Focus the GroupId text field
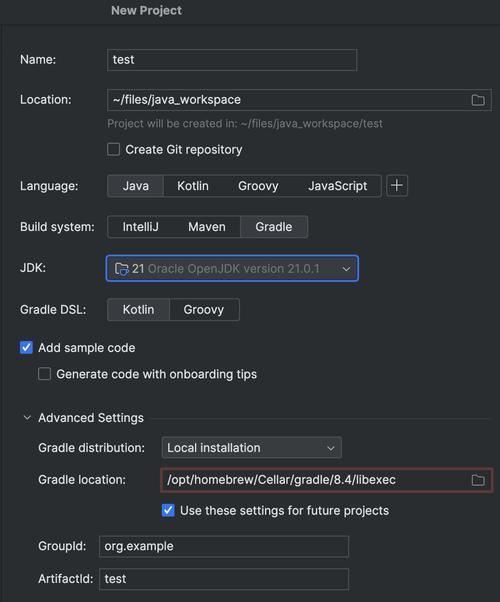The height and width of the screenshot is (602, 500). (x=224, y=546)
